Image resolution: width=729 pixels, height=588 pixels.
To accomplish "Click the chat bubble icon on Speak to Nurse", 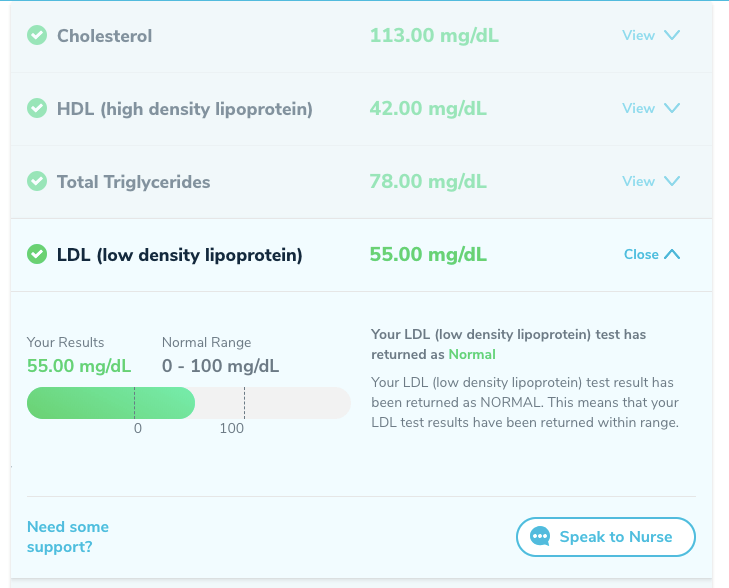I will coord(541,537).
